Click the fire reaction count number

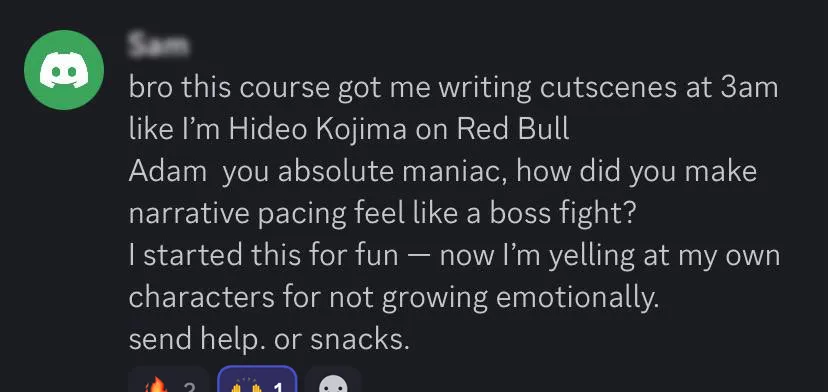point(190,388)
